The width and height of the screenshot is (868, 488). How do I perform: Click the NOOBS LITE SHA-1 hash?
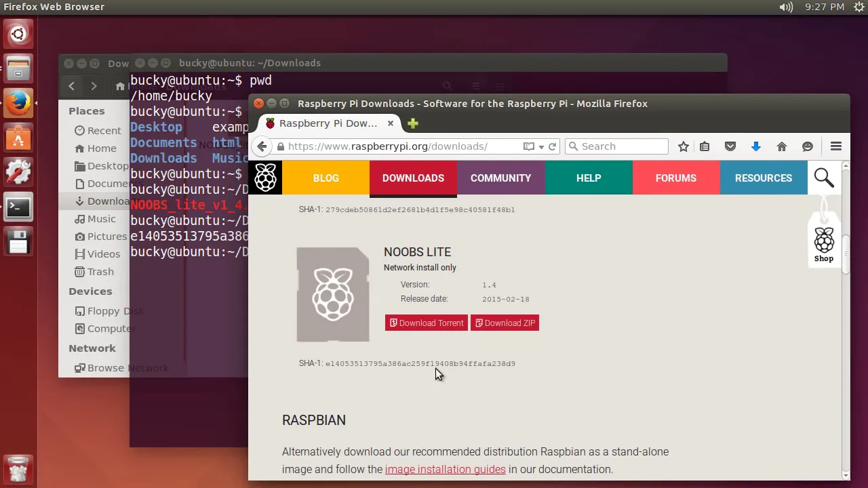[x=420, y=364]
